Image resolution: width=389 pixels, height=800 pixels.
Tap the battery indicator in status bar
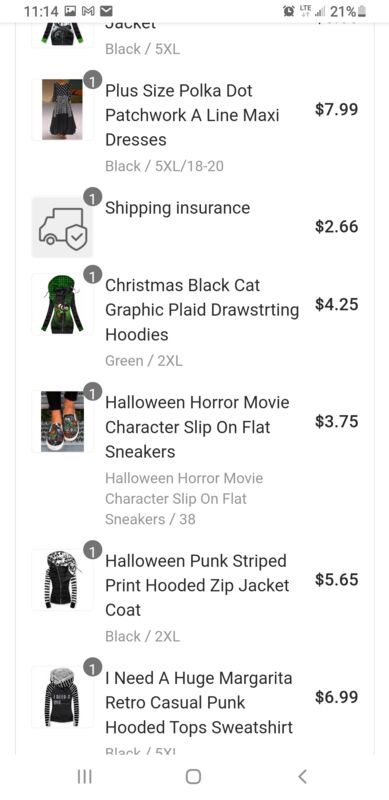tap(362, 11)
